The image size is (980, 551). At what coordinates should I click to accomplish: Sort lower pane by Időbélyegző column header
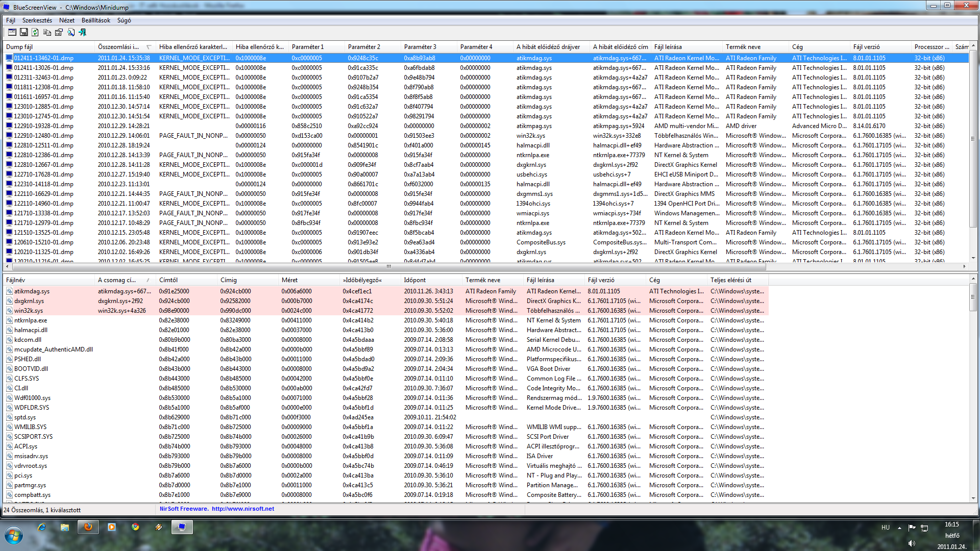point(371,280)
